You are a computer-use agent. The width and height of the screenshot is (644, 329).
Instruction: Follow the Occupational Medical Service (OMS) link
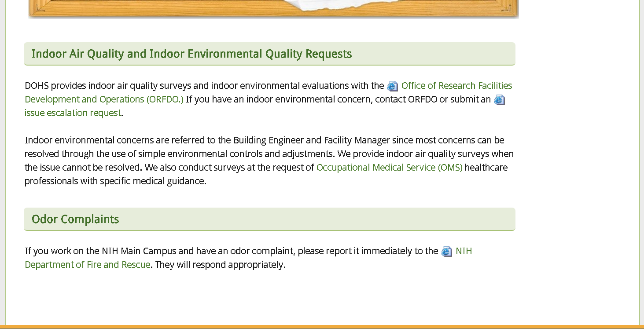click(389, 168)
